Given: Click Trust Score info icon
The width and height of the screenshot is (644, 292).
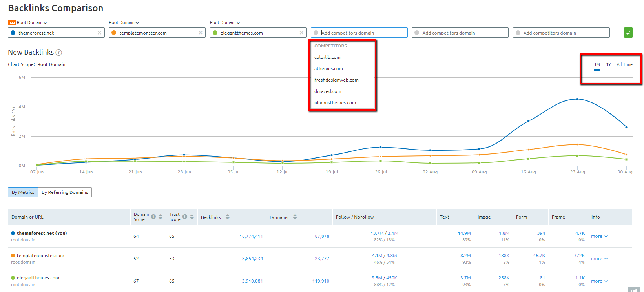Looking at the screenshot, I should pyautogui.click(x=185, y=217).
